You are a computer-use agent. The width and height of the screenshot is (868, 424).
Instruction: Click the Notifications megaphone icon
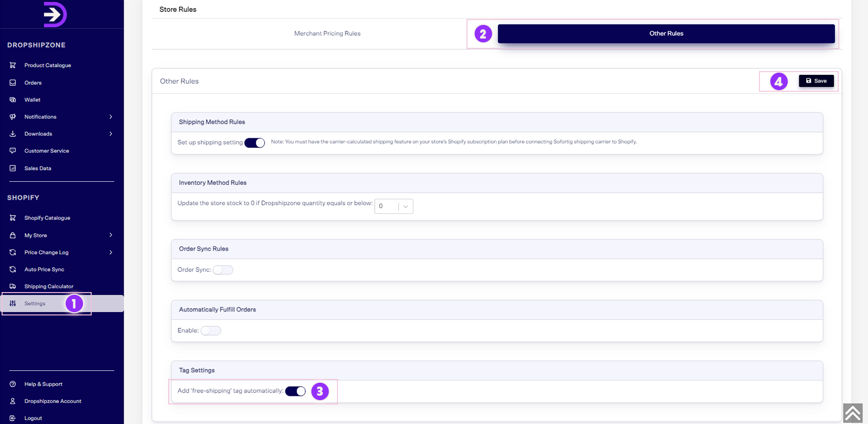click(12, 117)
